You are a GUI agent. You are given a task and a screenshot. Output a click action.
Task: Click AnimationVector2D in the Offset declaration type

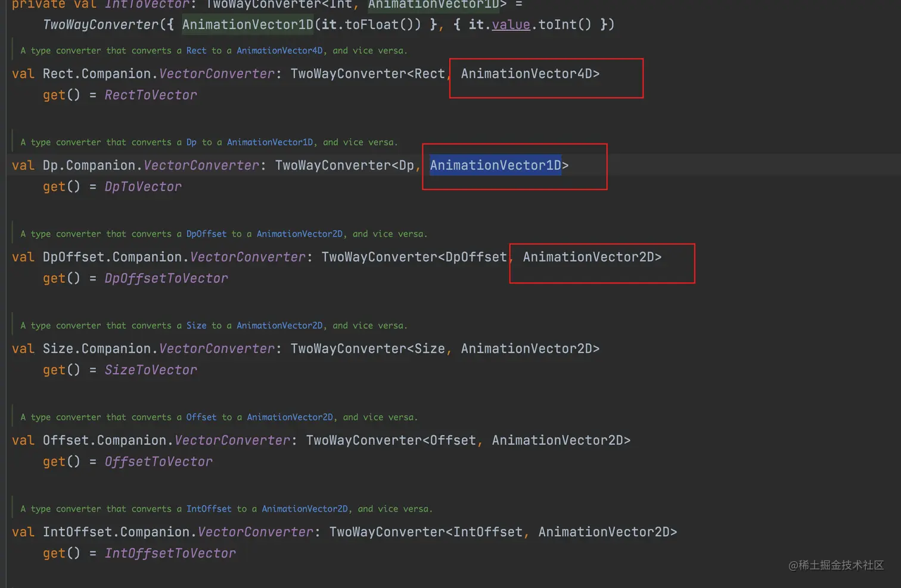coord(558,441)
